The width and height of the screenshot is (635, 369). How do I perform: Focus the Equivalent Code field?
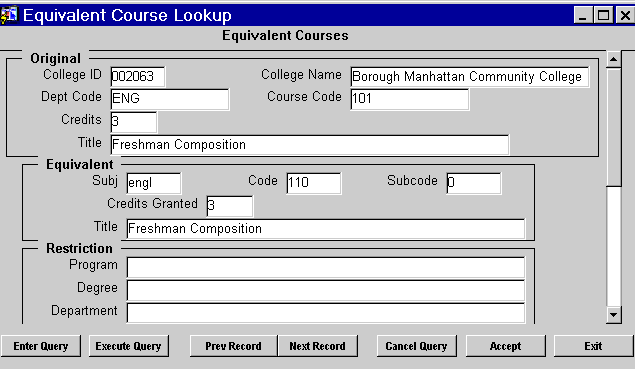[x=314, y=183]
